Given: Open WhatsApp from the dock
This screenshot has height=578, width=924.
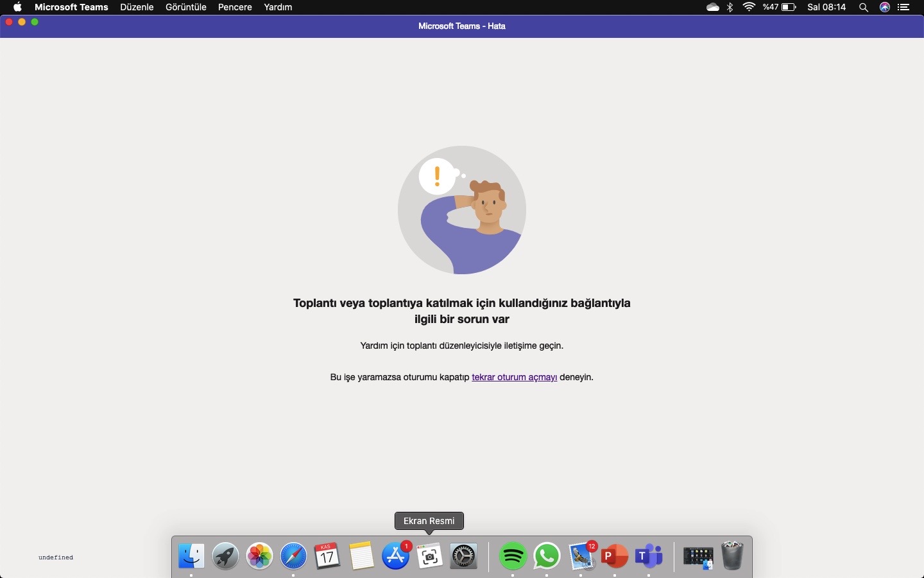Looking at the screenshot, I should click(x=547, y=556).
